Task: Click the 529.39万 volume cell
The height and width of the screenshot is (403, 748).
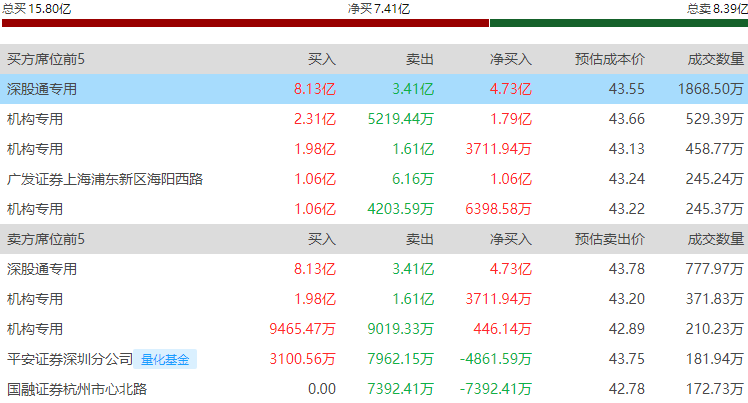Action: (x=715, y=119)
